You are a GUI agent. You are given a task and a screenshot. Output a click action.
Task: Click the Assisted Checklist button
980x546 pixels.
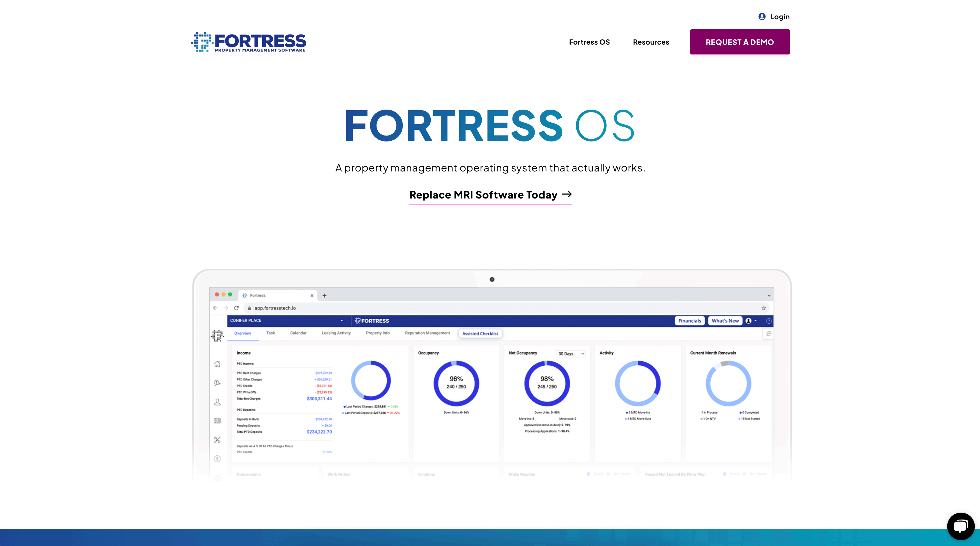(480, 333)
